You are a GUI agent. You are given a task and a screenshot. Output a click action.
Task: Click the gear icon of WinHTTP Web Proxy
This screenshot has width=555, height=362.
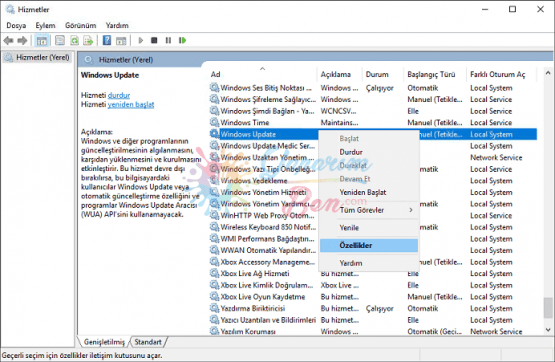coord(214,216)
